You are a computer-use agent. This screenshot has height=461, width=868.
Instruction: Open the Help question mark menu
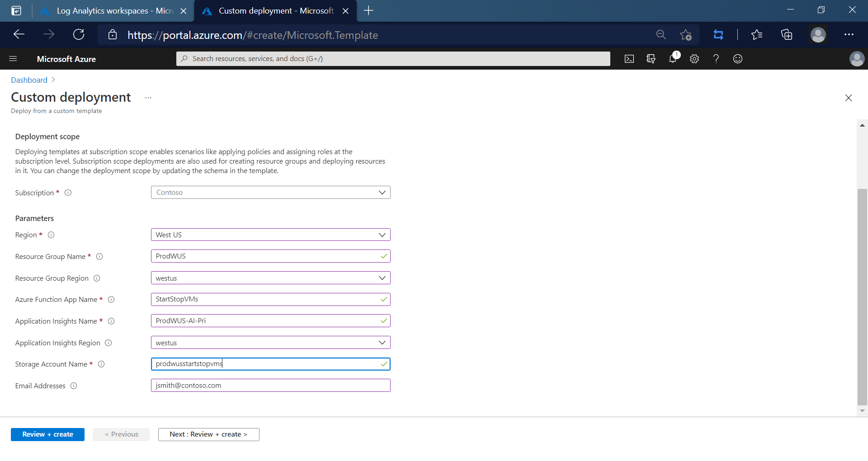click(x=716, y=58)
